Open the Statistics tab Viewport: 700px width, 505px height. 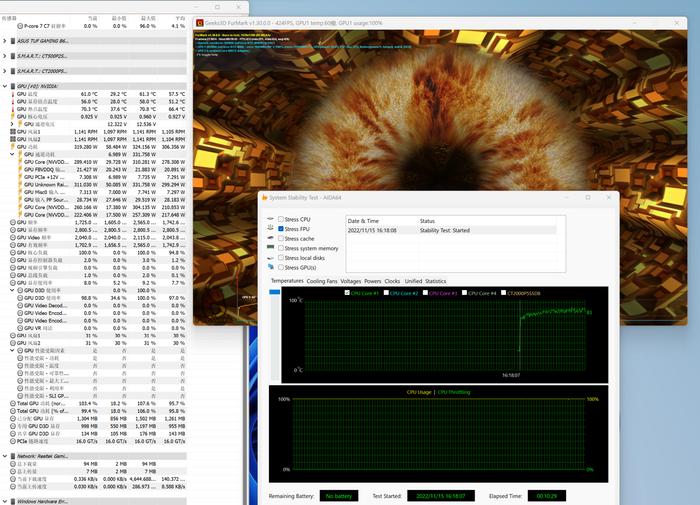(435, 281)
